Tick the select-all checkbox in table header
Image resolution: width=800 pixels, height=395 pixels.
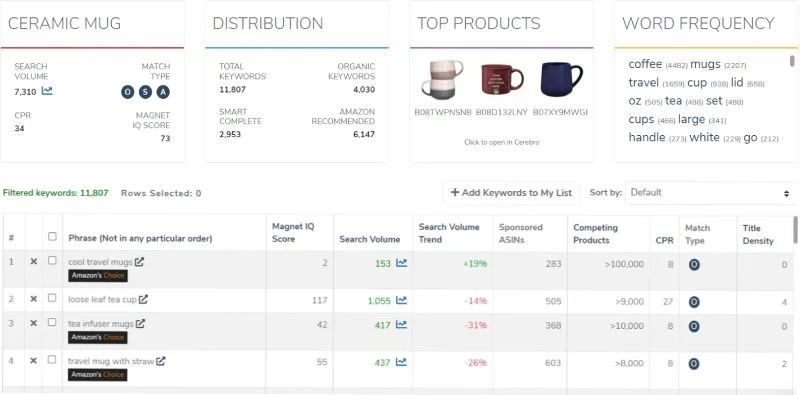(x=52, y=236)
